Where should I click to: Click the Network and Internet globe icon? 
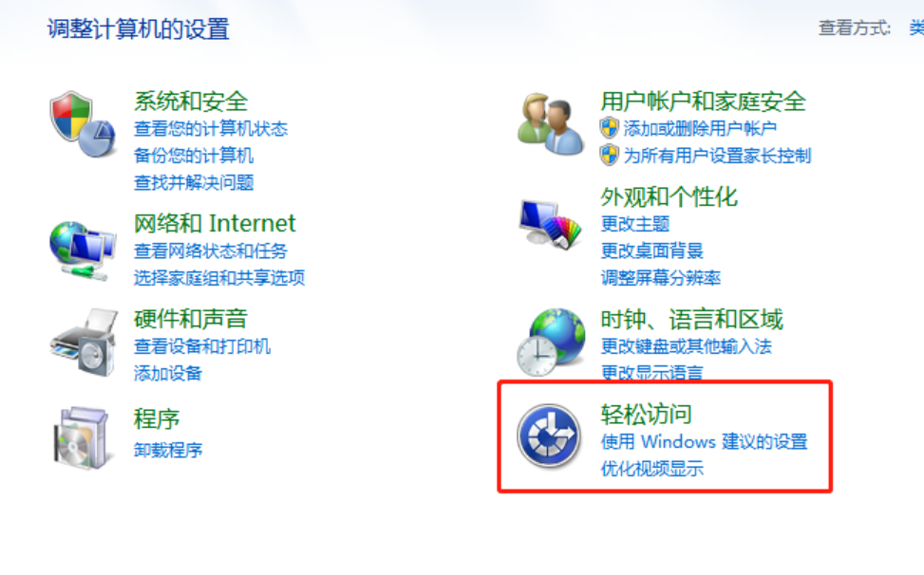[83, 250]
